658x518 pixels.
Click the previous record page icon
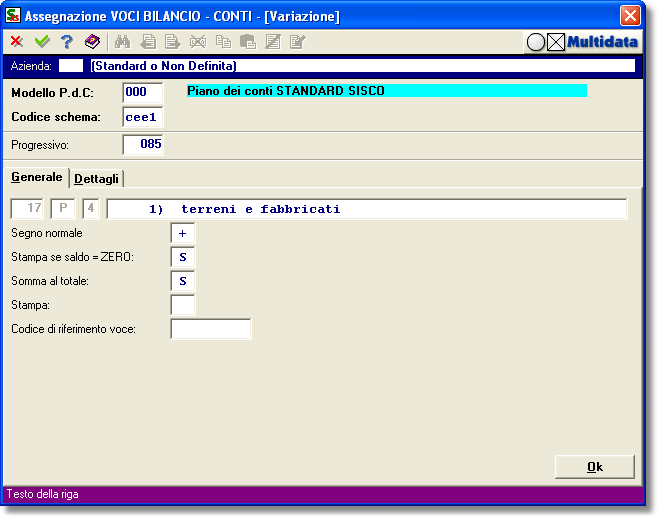click(148, 42)
